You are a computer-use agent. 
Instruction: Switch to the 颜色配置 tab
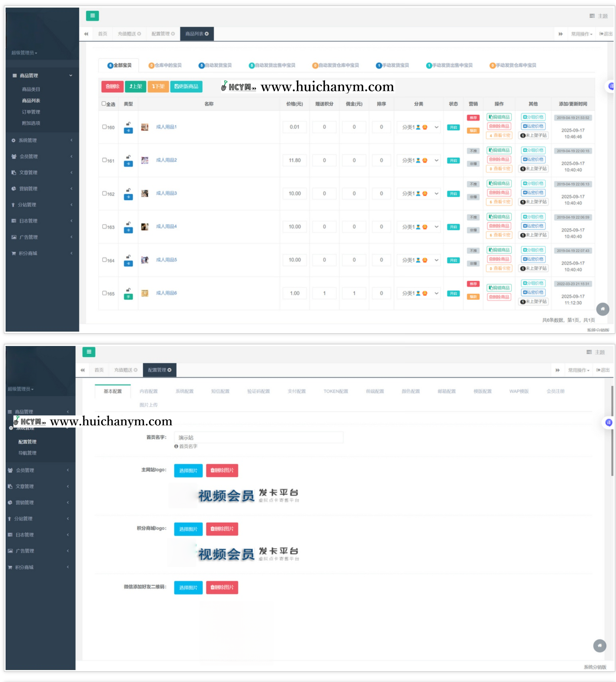[411, 391]
